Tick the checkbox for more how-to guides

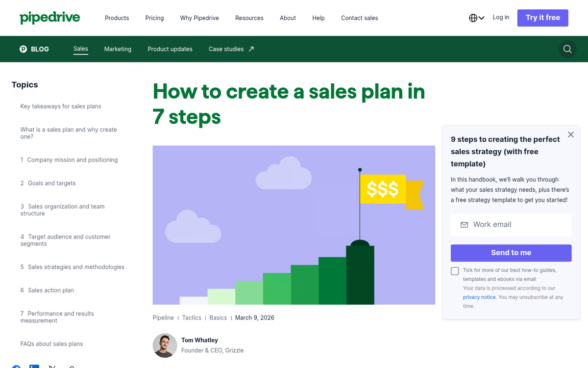(455, 271)
